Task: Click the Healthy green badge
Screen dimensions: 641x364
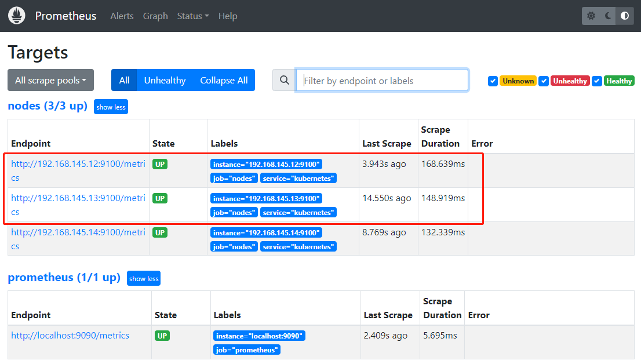Action: [619, 81]
